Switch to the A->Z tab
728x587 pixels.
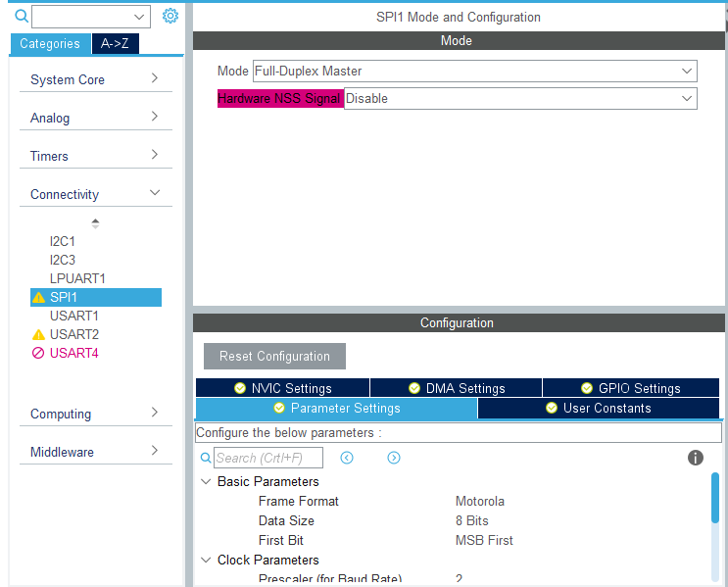pos(116,44)
